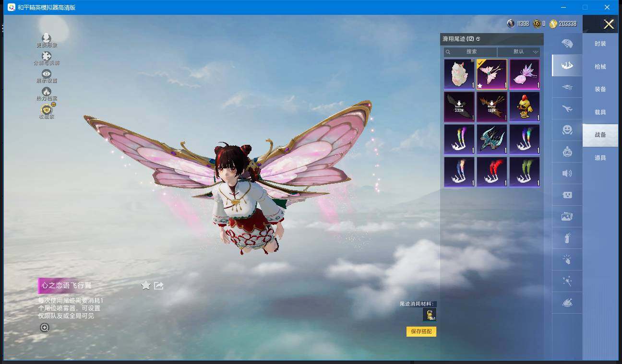This screenshot has height=364, width=622.
Task: Select the yellow chicken trail item
Action: point(525,107)
